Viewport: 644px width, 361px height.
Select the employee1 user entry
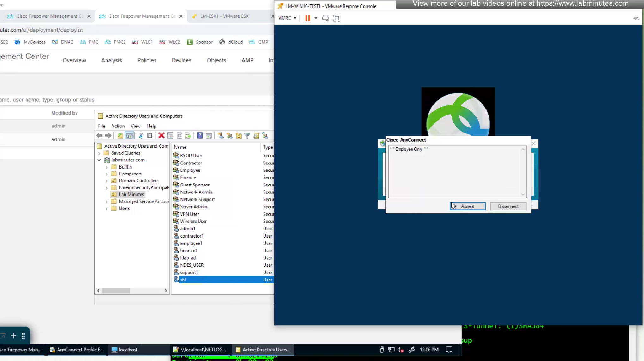[191, 243]
